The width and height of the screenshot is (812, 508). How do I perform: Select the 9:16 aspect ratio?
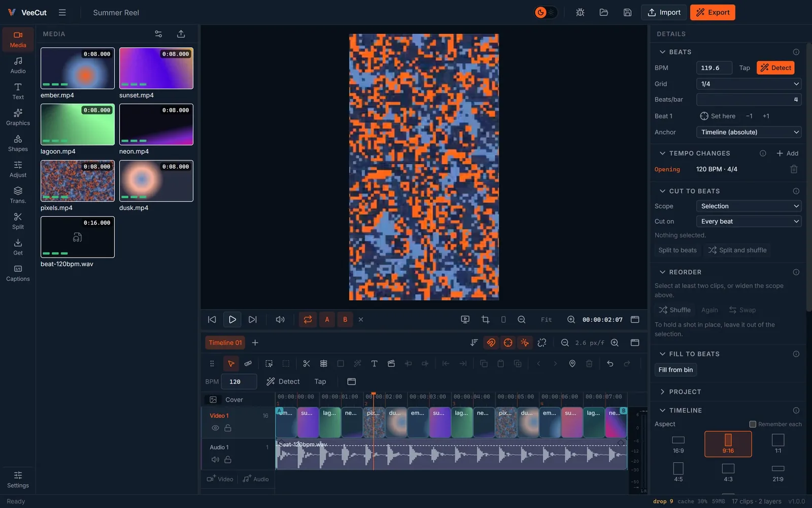[x=728, y=444]
